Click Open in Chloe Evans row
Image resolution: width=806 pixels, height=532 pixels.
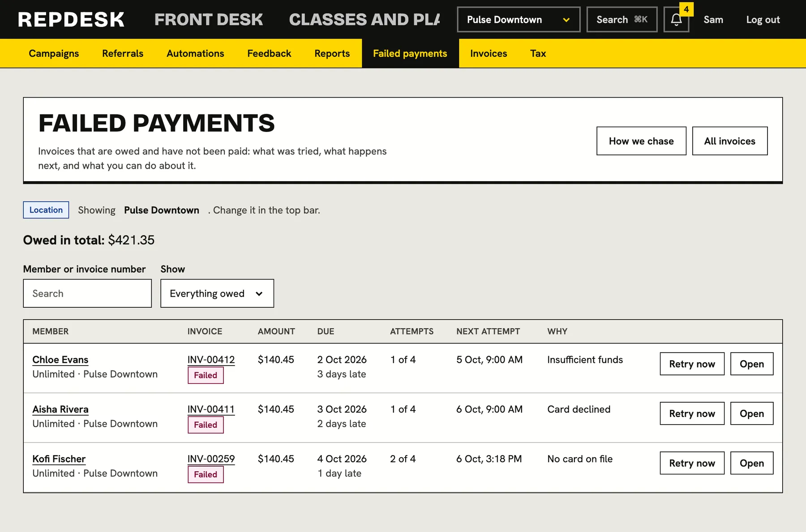click(752, 364)
